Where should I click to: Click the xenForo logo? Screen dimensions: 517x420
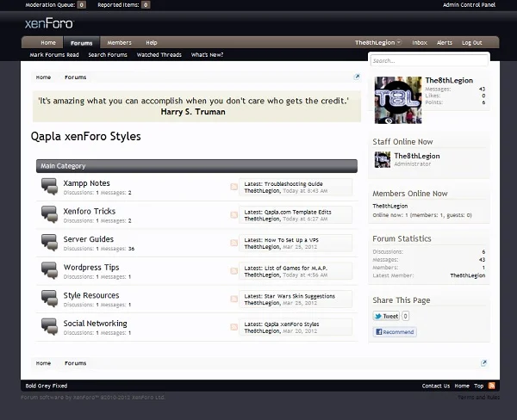coord(49,23)
